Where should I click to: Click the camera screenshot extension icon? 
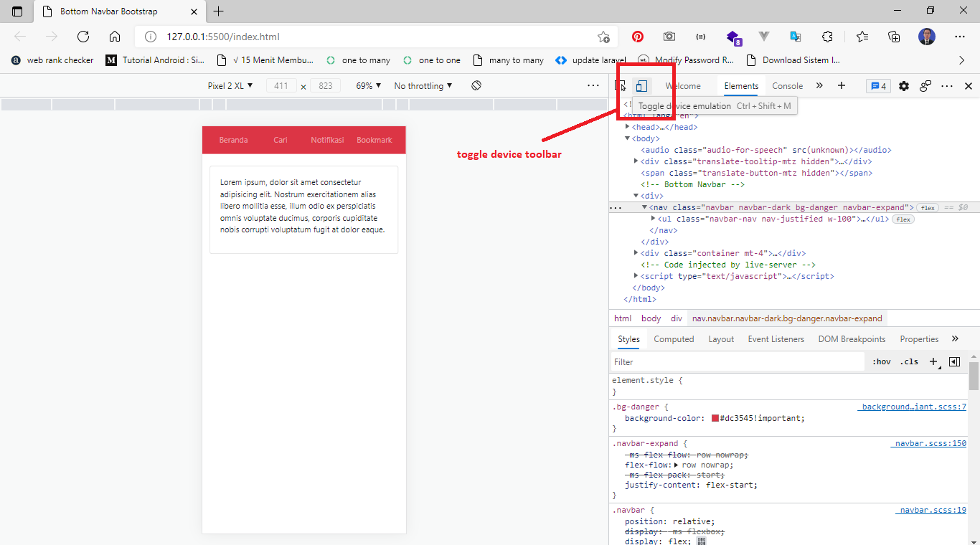point(669,37)
